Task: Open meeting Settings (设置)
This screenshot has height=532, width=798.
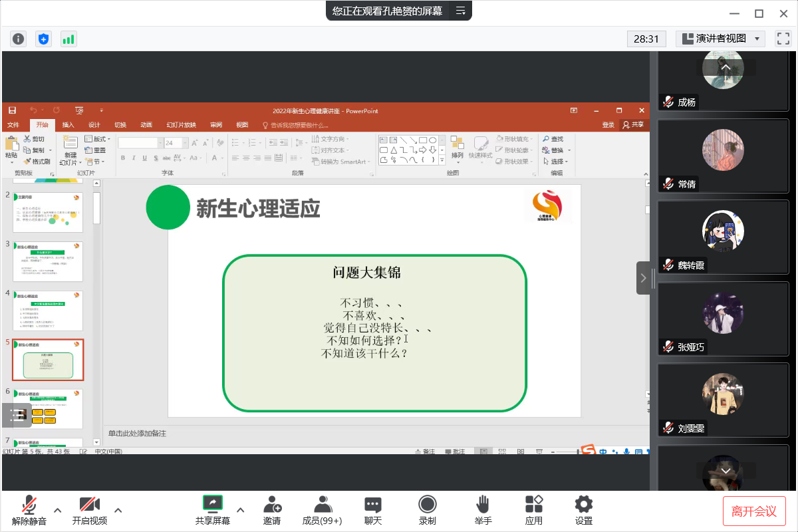Action: (583, 510)
